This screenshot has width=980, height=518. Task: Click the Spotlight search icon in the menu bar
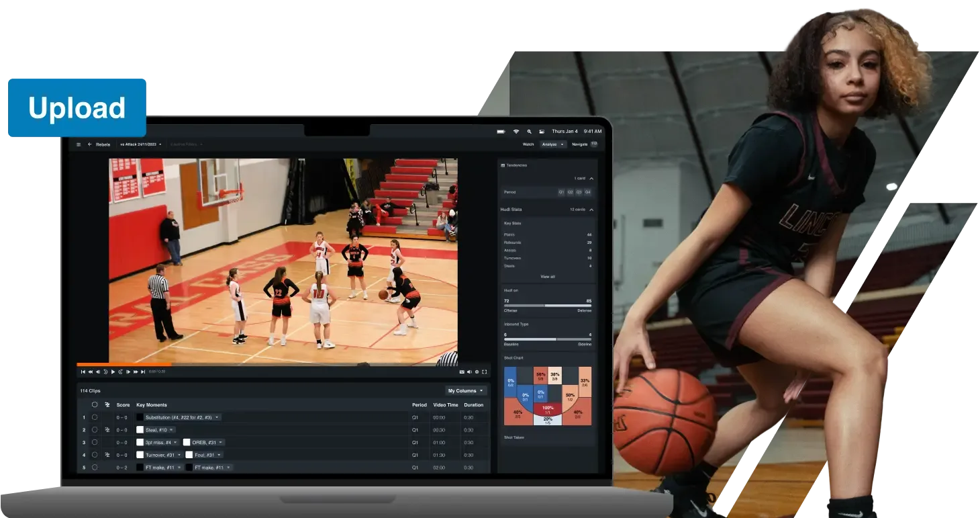529,132
